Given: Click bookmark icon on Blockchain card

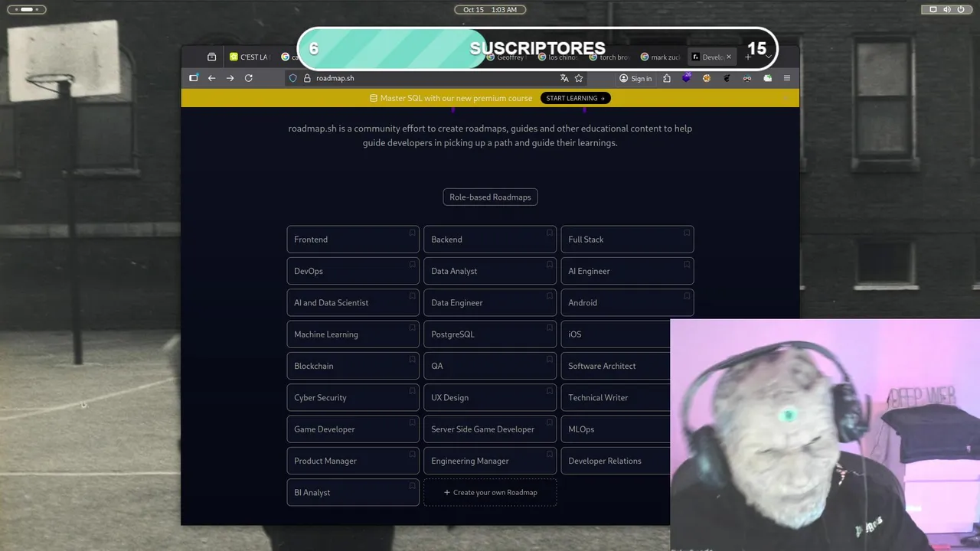Looking at the screenshot, I should pos(412,359).
